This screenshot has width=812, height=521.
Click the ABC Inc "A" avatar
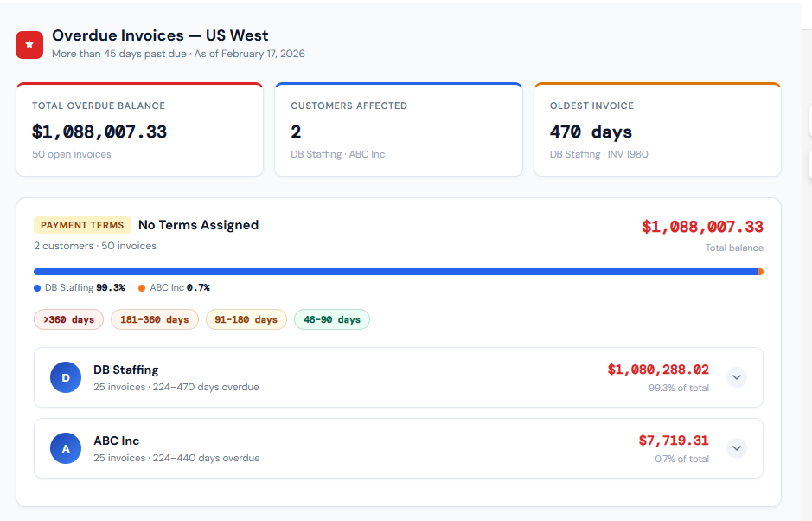pyautogui.click(x=66, y=448)
